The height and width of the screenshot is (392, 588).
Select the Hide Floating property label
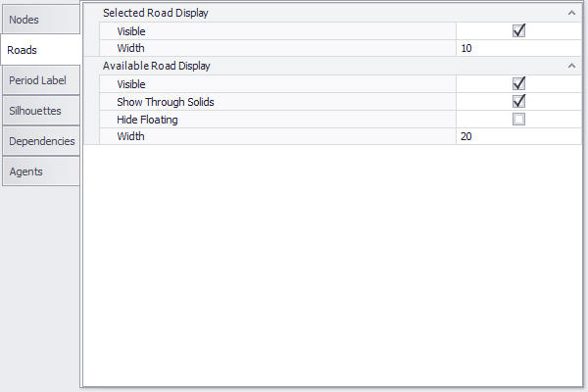(x=147, y=120)
